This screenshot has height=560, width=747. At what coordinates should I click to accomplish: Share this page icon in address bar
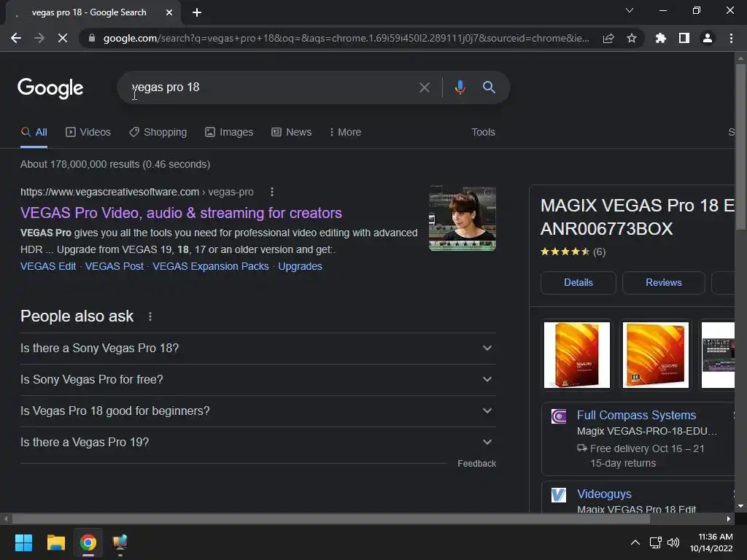click(x=608, y=38)
